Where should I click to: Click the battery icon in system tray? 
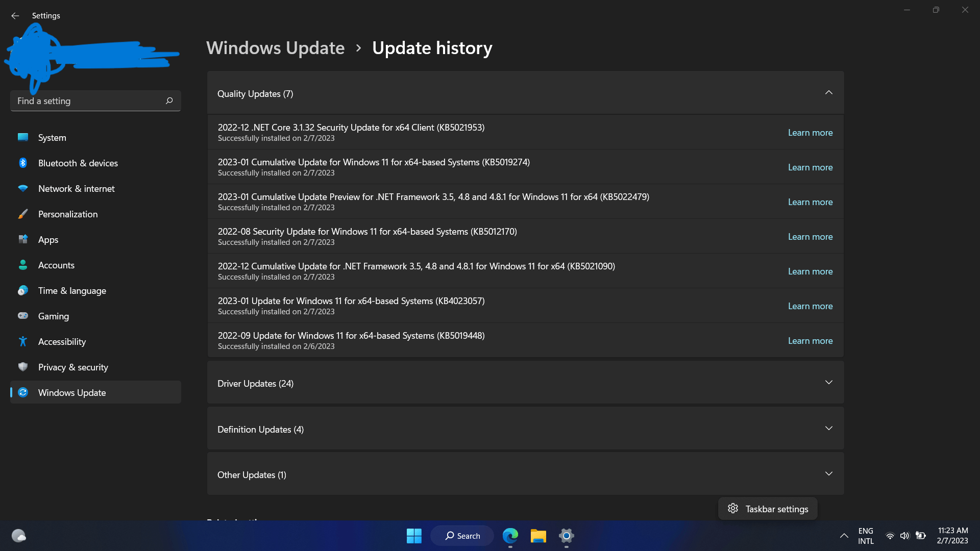coord(921,536)
